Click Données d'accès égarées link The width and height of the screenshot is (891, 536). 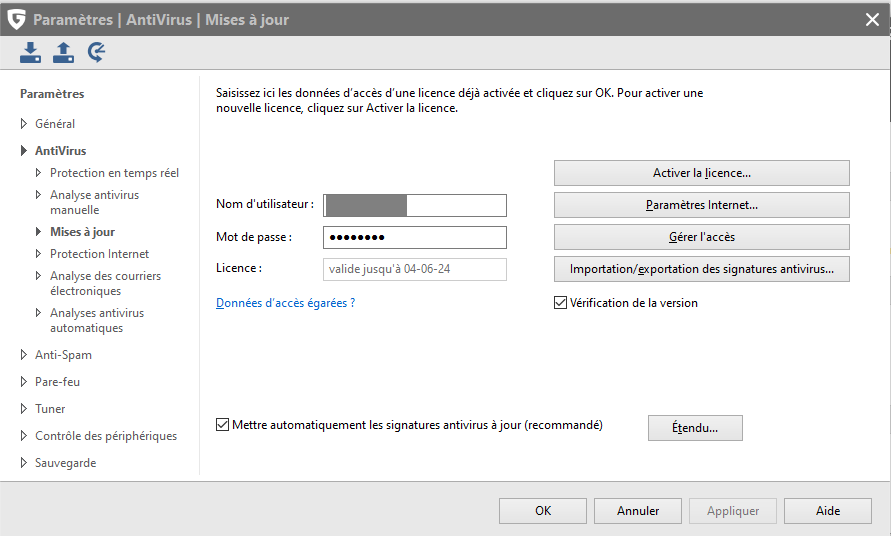[285, 303]
